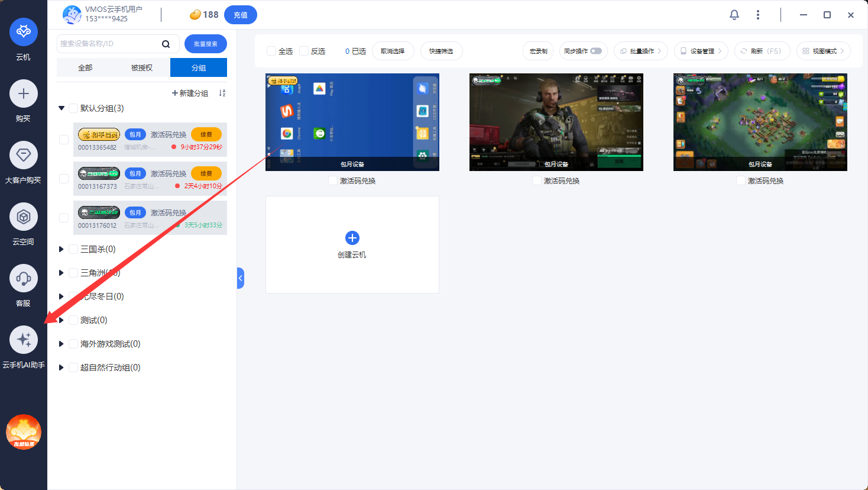Click the level badge of device 00013176012
868x490 pixels.
click(99, 212)
